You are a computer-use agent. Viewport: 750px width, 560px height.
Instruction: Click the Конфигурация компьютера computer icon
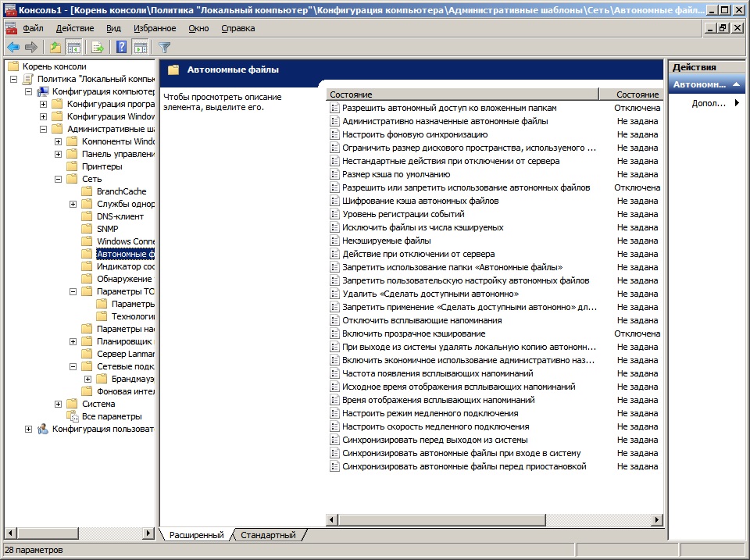(x=42, y=91)
